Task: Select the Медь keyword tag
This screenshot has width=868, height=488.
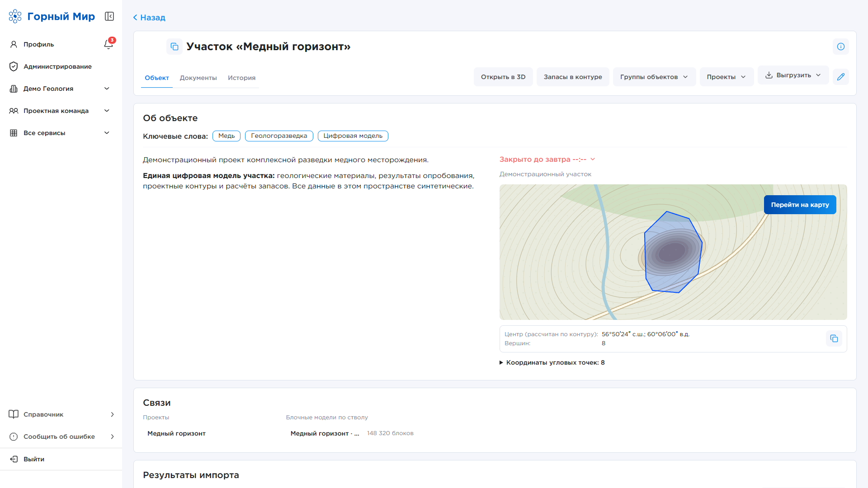Action: pos(226,136)
